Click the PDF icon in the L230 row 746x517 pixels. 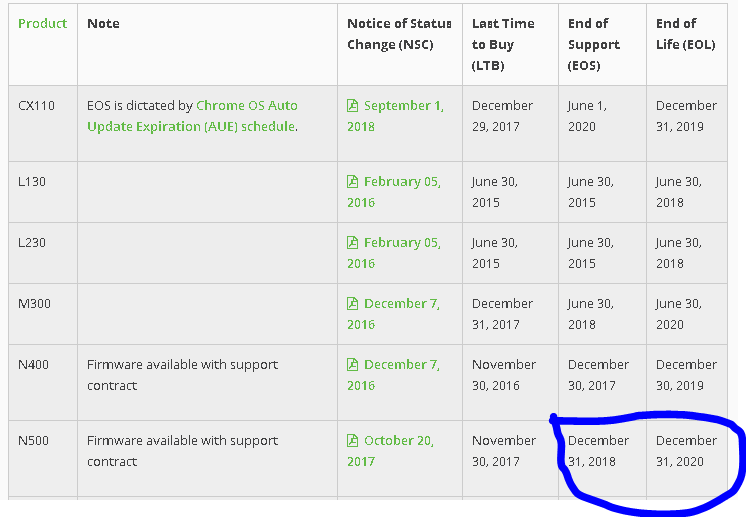(x=352, y=243)
